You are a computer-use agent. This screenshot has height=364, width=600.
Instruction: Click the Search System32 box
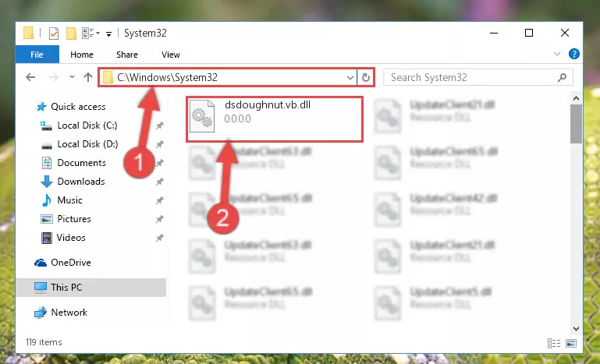(478, 78)
